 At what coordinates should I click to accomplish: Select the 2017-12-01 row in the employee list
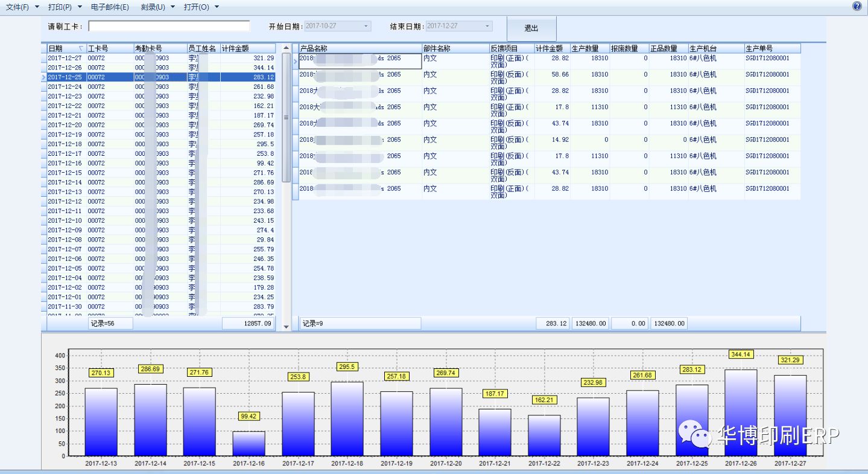pos(161,297)
